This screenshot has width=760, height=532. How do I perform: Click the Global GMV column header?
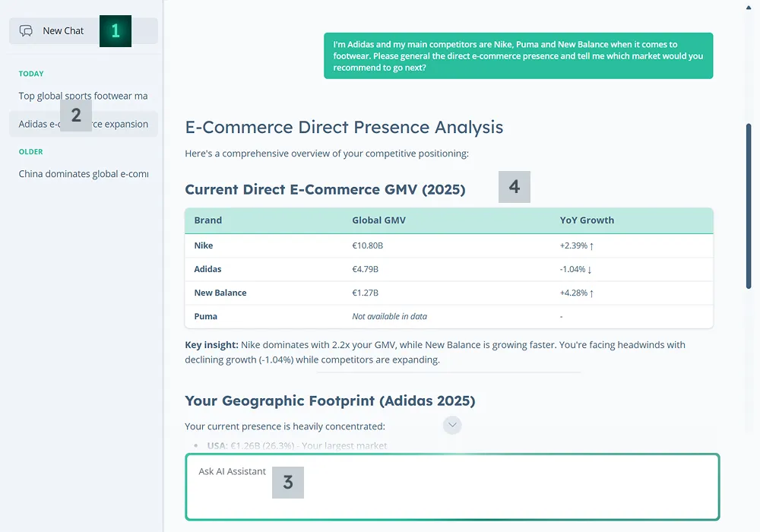pyautogui.click(x=378, y=220)
